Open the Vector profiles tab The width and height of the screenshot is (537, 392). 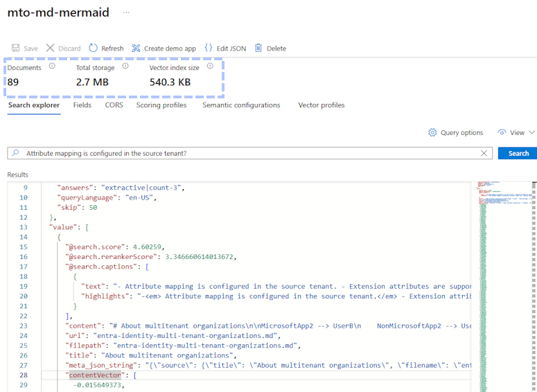321,105
